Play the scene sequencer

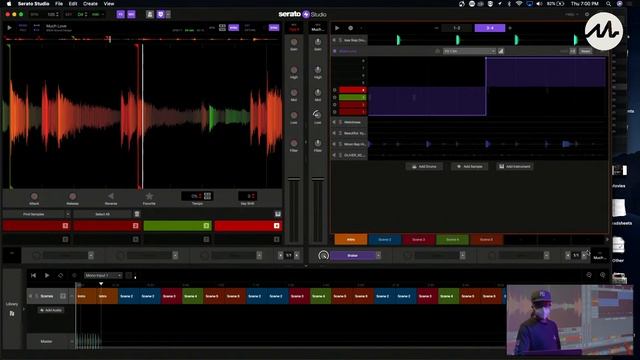[337, 28]
